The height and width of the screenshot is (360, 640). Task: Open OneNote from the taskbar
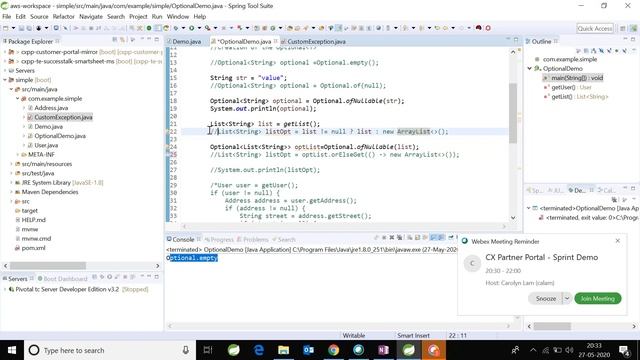[383, 350]
